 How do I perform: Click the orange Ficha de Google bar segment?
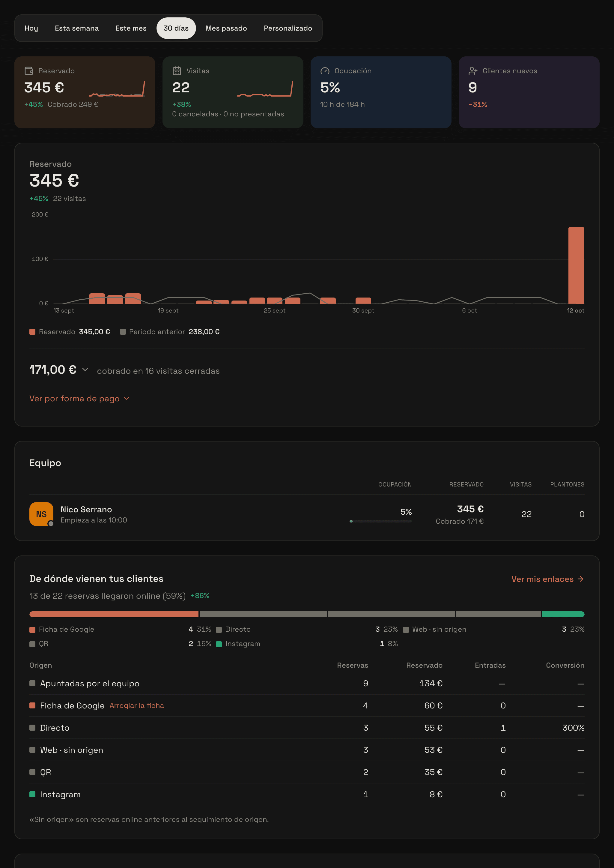click(x=114, y=614)
